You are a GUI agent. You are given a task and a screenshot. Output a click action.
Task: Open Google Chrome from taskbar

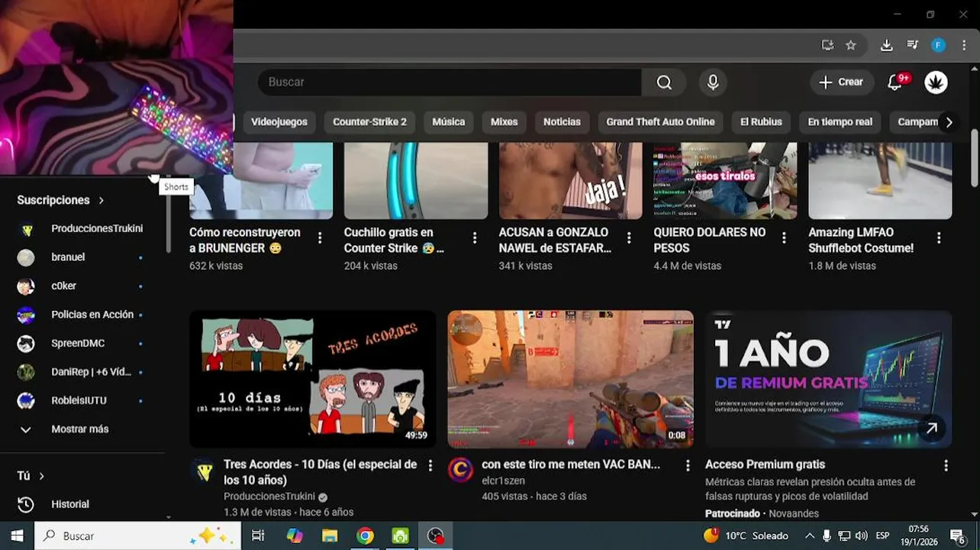click(365, 536)
